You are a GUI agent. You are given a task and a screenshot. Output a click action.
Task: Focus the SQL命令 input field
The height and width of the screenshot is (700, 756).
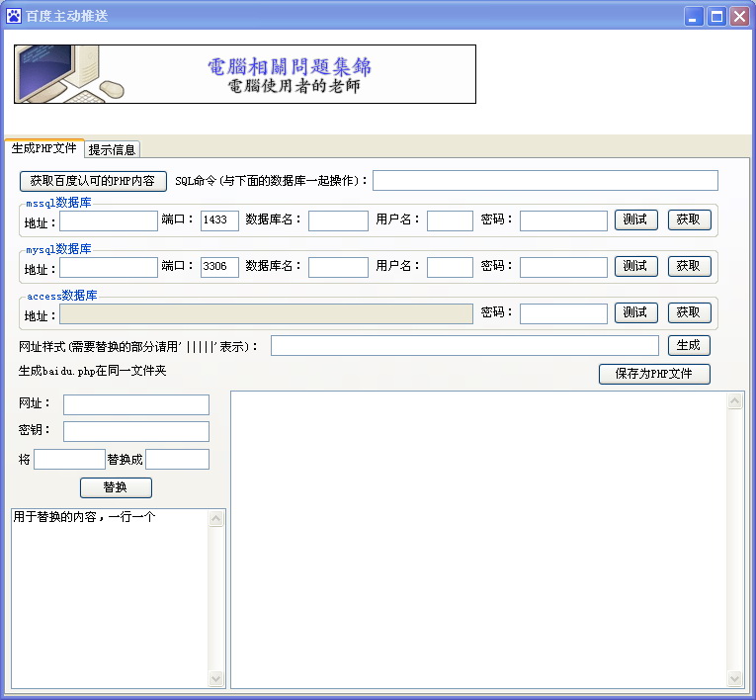click(546, 180)
